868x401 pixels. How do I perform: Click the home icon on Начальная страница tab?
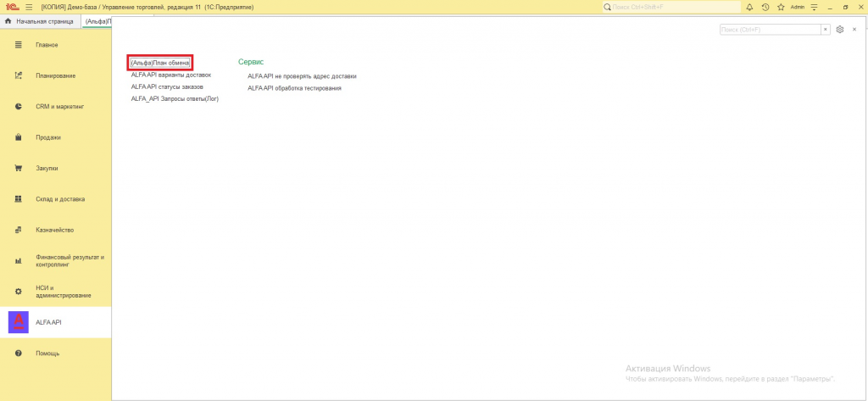(x=8, y=21)
